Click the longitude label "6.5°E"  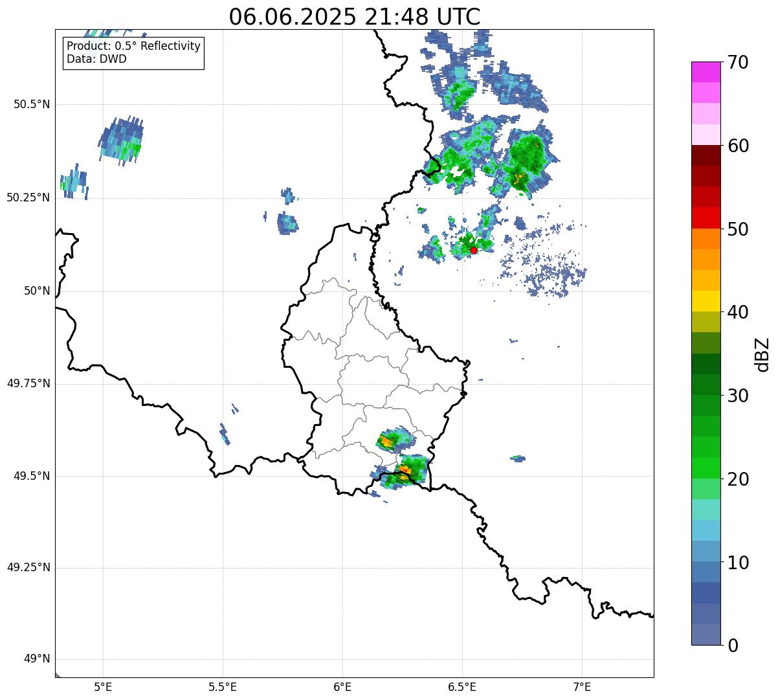pyautogui.click(x=462, y=687)
